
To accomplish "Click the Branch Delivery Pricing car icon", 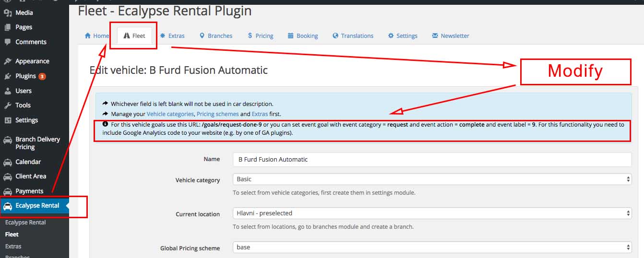I will coord(8,140).
